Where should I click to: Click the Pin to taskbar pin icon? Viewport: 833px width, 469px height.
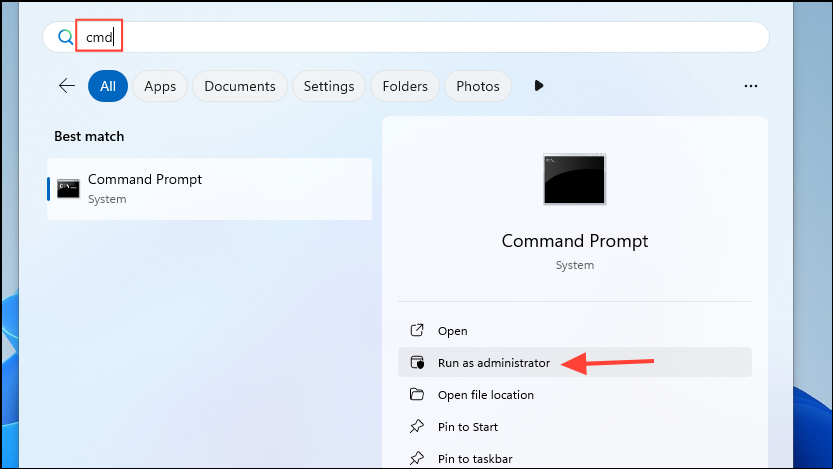[x=417, y=458]
